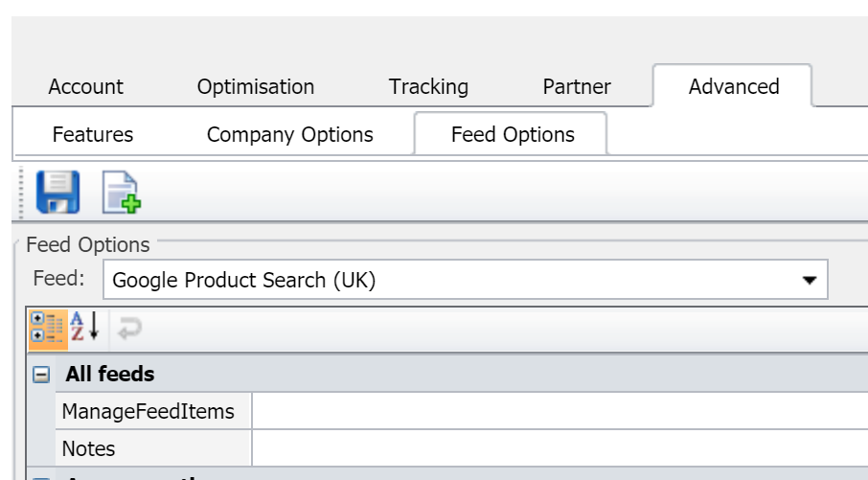Click the ManageFeedItems value field
Screen dimensions: 868x480
(x=560, y=411)
